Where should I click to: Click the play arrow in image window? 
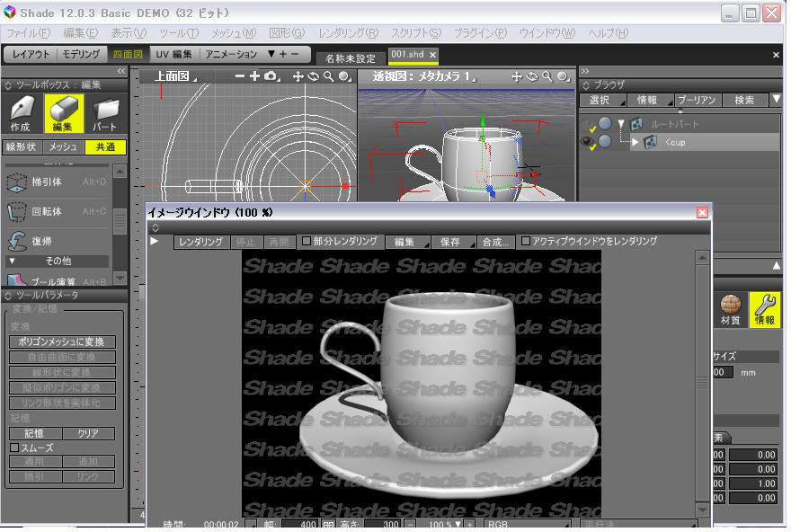click(x=155, y=241)
